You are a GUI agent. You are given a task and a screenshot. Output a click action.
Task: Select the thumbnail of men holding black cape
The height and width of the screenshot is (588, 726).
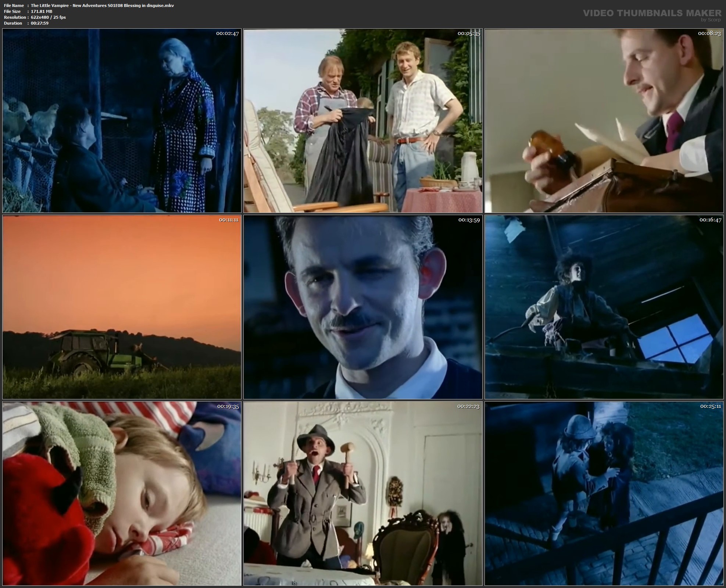tap(363, 121)
